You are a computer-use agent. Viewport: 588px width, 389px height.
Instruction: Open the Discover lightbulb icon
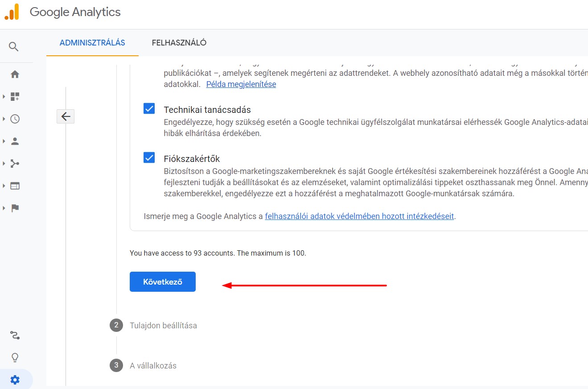15,357
